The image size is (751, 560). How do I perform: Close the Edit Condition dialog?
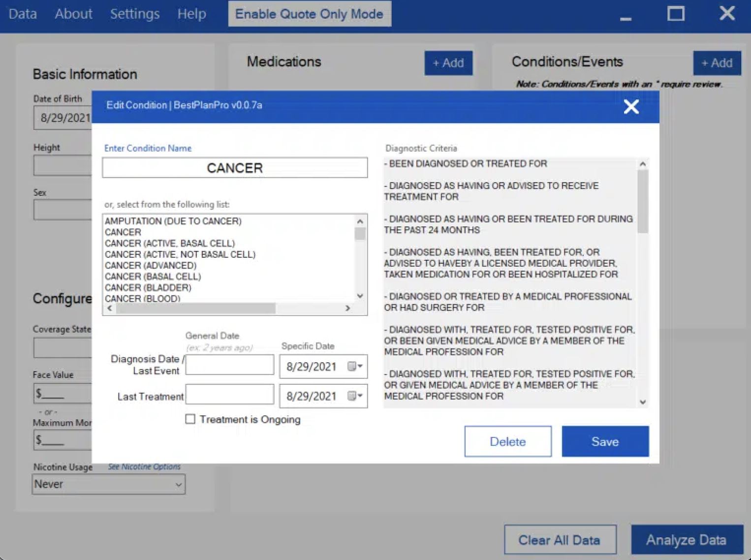pos(631,107)
